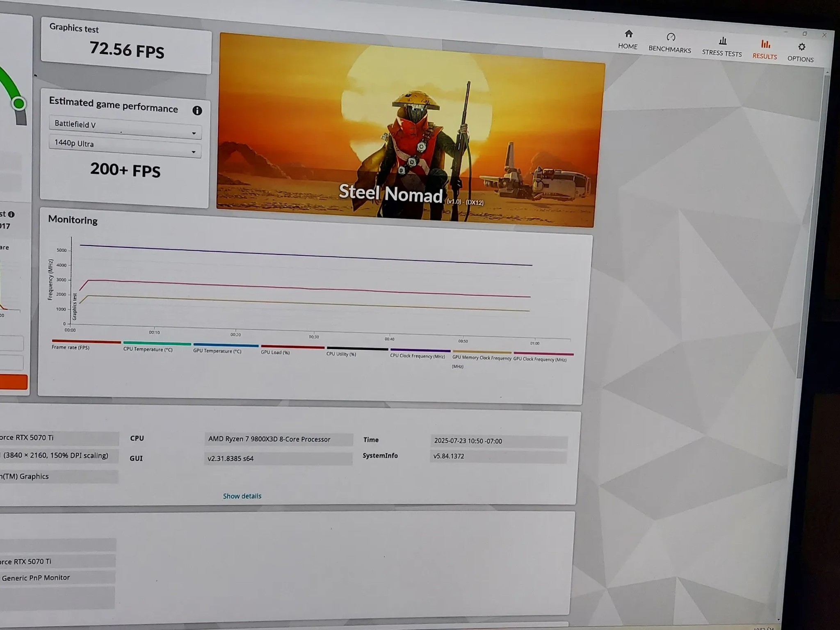Open the Results chart icon
Image resolution: width=840 pixels, height=630 pixels.
click(765, 44)
